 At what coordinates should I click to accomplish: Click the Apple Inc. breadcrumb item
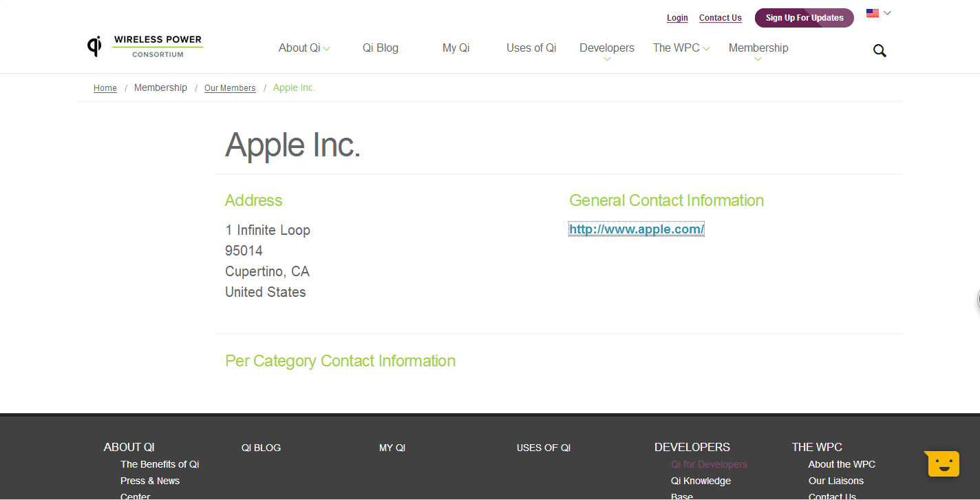point(294,87)
